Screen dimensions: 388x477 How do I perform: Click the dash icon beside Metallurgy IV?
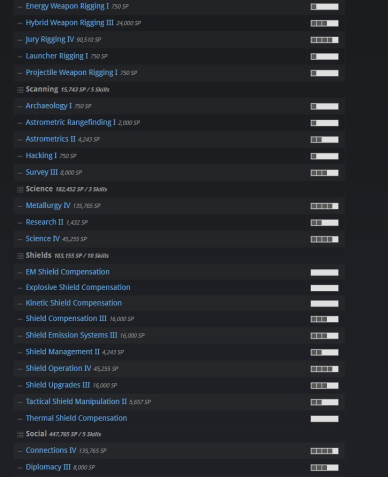coord(20,206)
